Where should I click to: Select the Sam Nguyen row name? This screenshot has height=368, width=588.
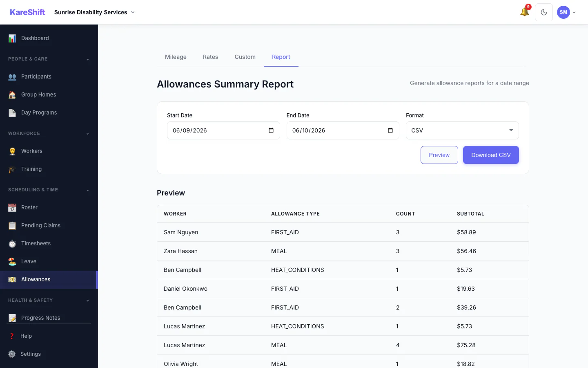tap(181, 232)
